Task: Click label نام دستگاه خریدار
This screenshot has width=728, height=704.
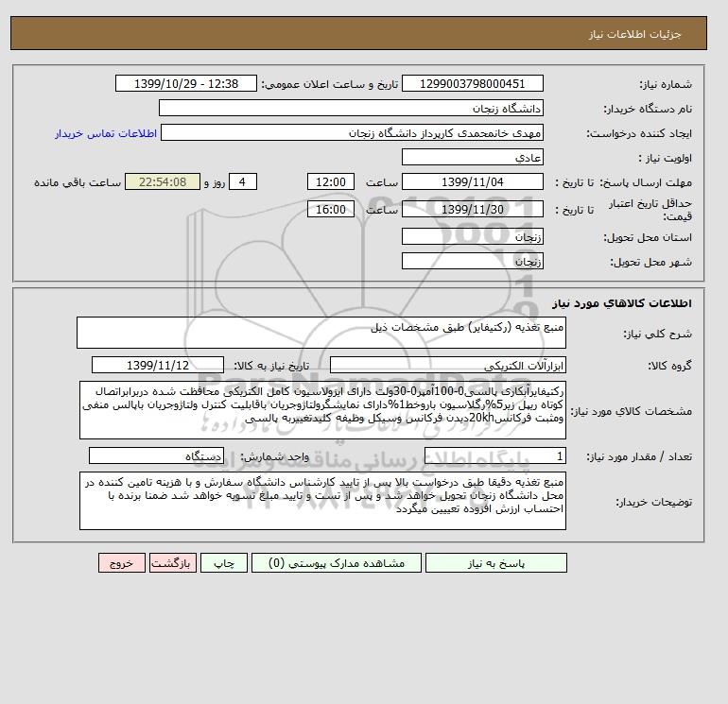Action: click(x=648, y=109)
